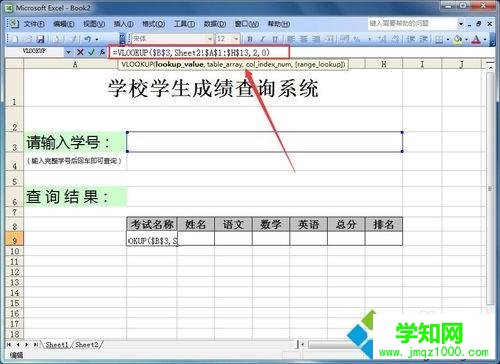Expand the font size dropdown

[236, 39]
